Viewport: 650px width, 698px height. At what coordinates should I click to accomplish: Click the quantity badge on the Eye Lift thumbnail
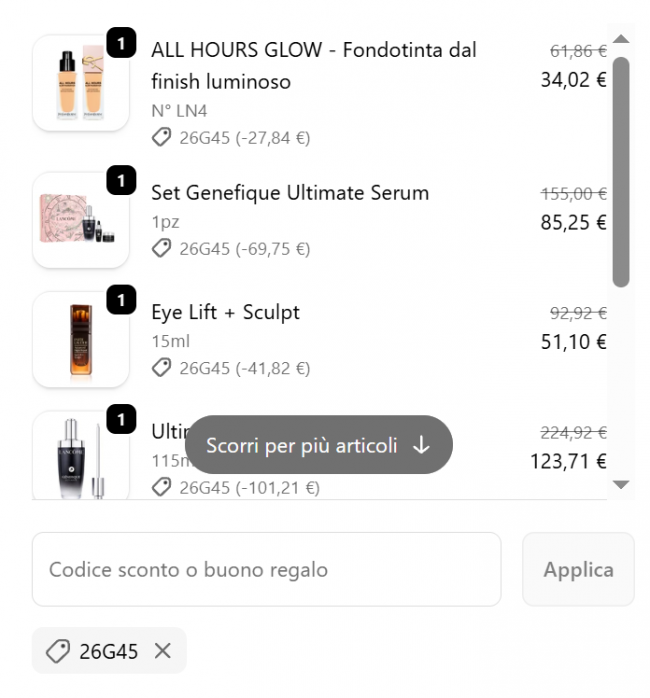pyautogui.click(x=121, y=300)
